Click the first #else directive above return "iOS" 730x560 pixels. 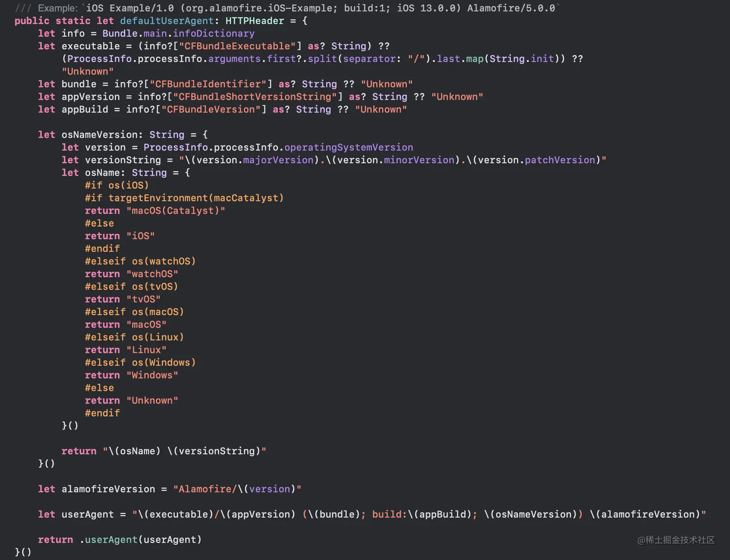pyautogui.click(x=99, y=223)
